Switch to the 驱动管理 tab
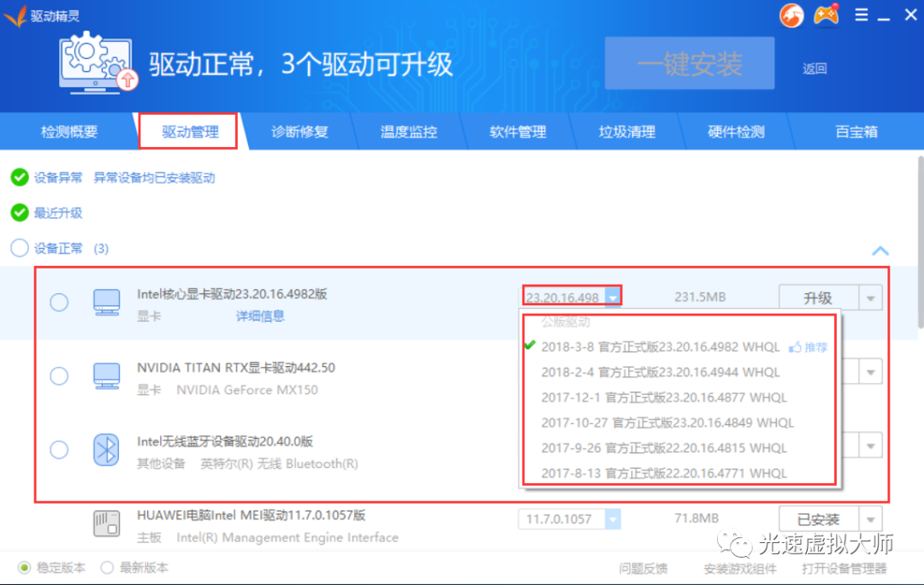 coord(190,132)
